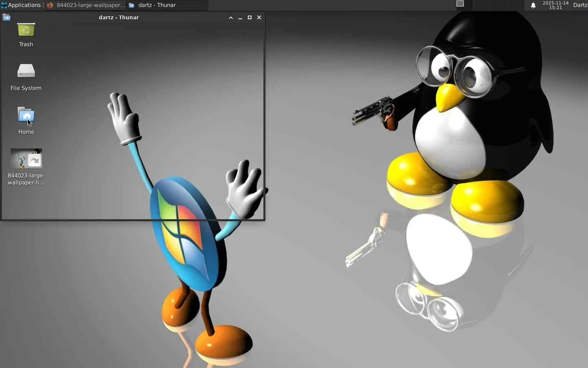Viewport: 588px width, 368px height.
Task: Activate the dartz - Thunar taskbar button
Action: (x=167, y=5)
